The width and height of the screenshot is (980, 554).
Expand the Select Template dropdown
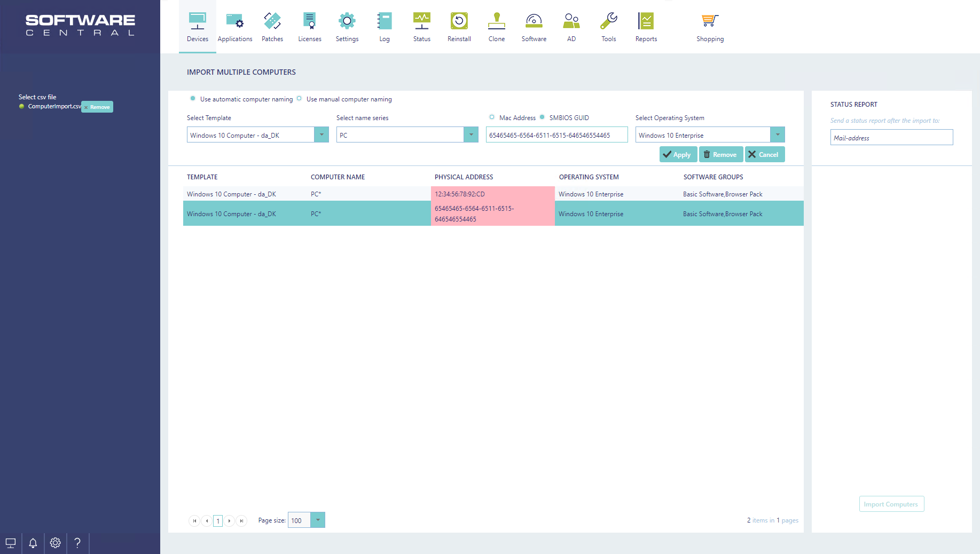coord(322,135)
